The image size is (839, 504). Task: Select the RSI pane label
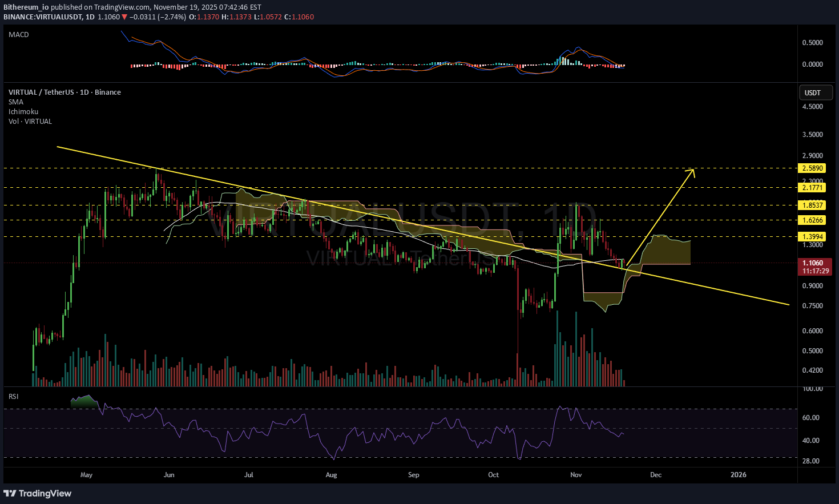[x=14, y=396]
